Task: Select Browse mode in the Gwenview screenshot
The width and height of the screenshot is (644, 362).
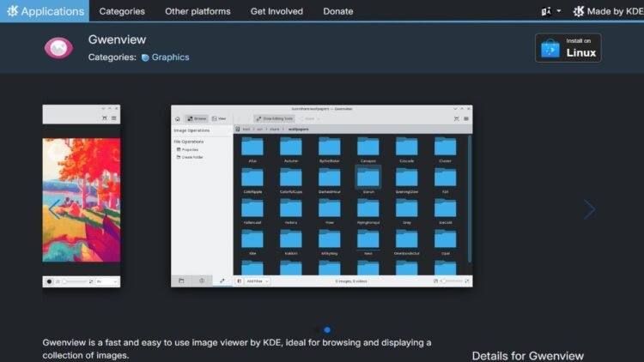Action: [197, 118]
